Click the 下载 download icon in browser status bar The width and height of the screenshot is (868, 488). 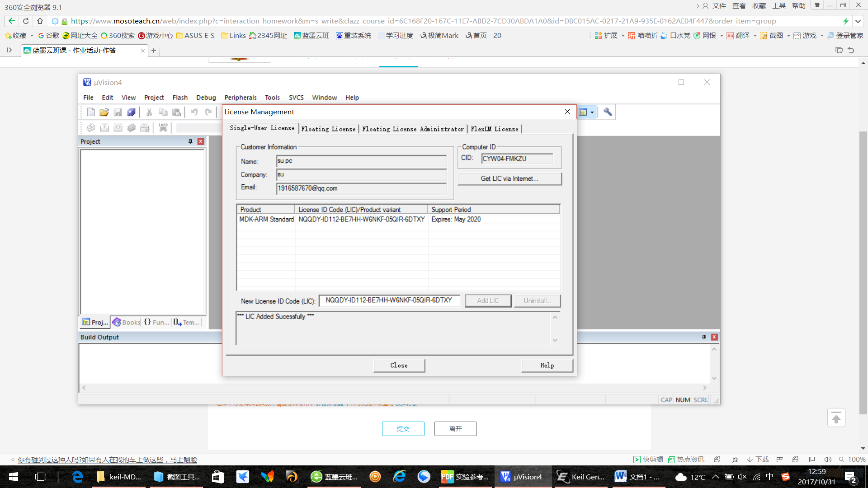click(758, 460)
